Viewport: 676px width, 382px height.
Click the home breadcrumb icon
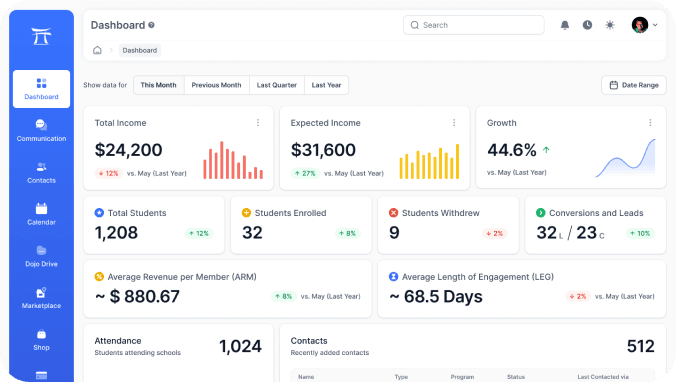point(97,50)
